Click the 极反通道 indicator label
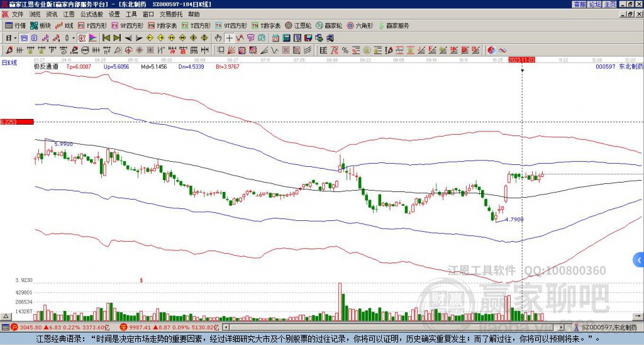Screen dimensions: 644x345 (x=46, y=66)
